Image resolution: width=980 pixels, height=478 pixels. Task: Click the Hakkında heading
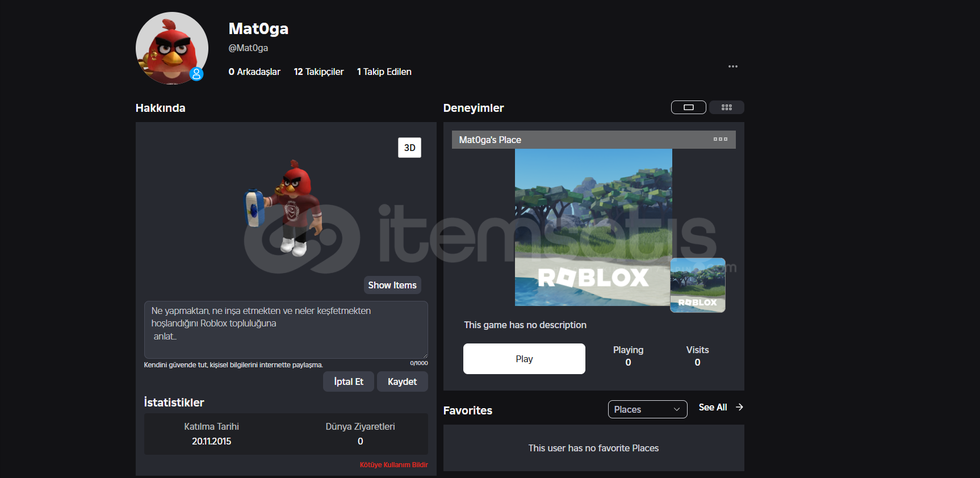tap(160, 108)
